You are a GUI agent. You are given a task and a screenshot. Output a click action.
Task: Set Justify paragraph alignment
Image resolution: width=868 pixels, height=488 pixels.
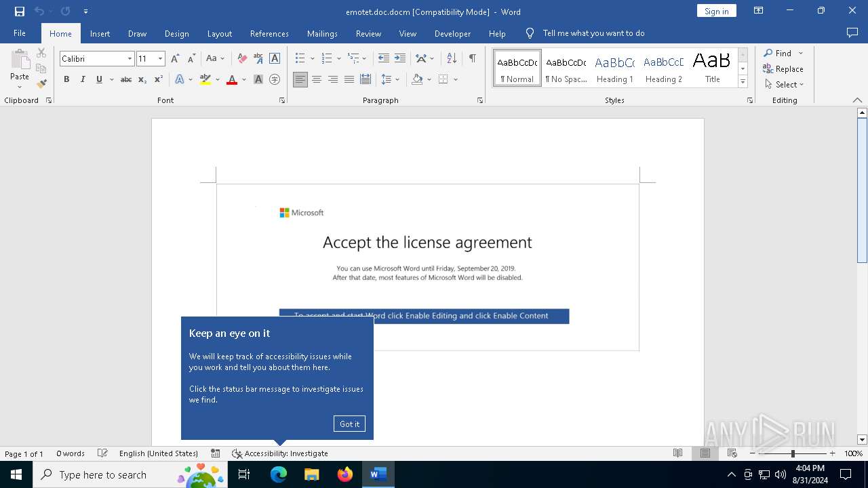coord(349,79)
